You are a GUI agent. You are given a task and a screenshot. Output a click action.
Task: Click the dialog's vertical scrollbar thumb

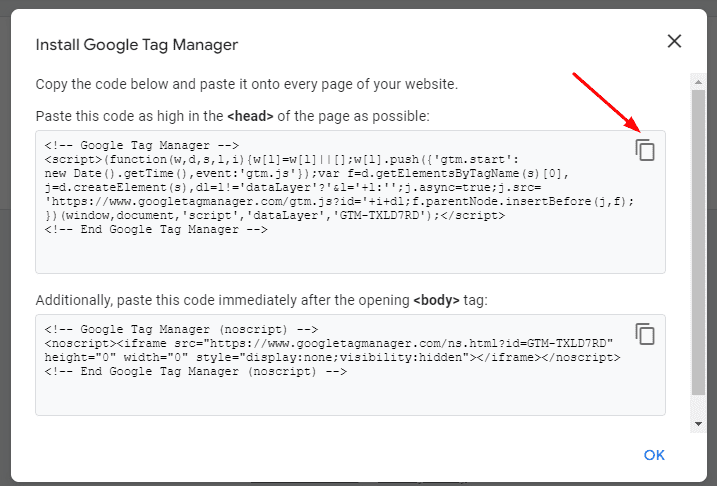click(x=698, y=242)
